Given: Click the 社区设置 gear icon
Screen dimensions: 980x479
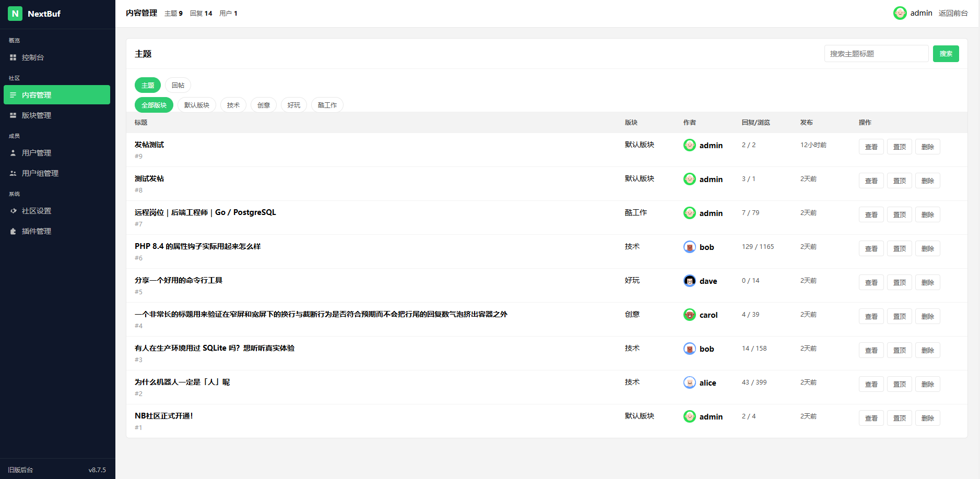Looking at the screenshot, I should pyautogui.click(x=13, y=211).
